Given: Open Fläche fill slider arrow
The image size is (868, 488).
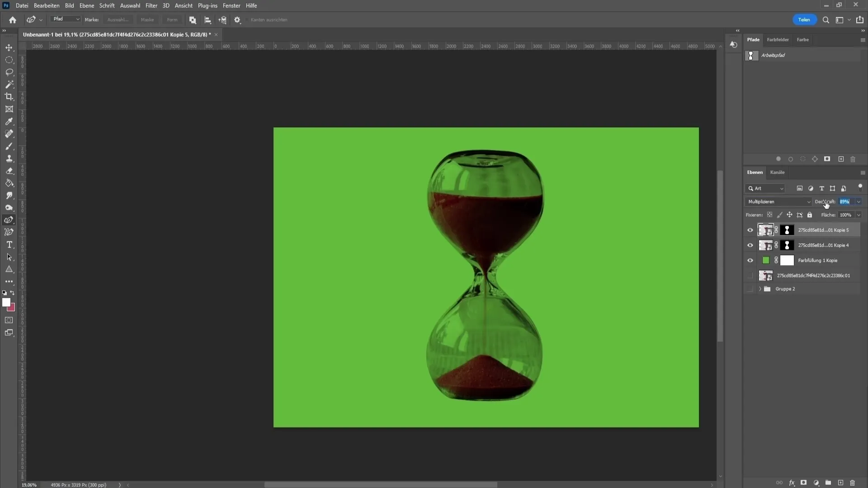Looking at the screenshot, I should [859, 215].
